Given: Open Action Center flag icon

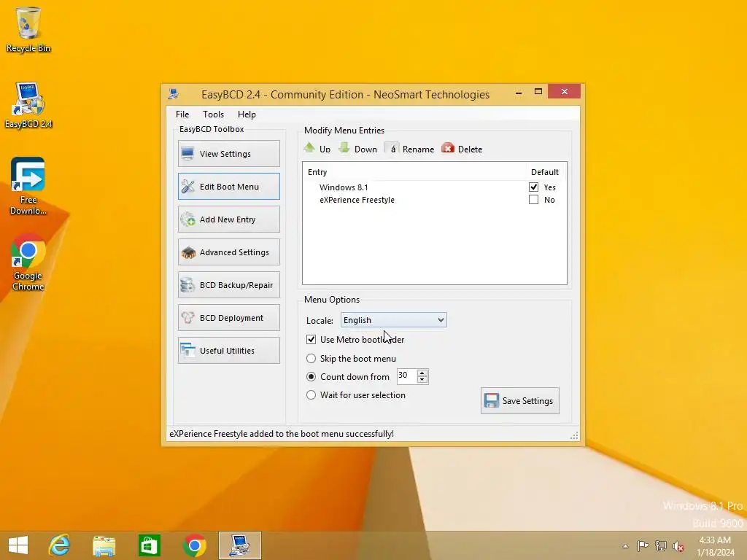Looking at the screenshot, I should coord(643,546).
